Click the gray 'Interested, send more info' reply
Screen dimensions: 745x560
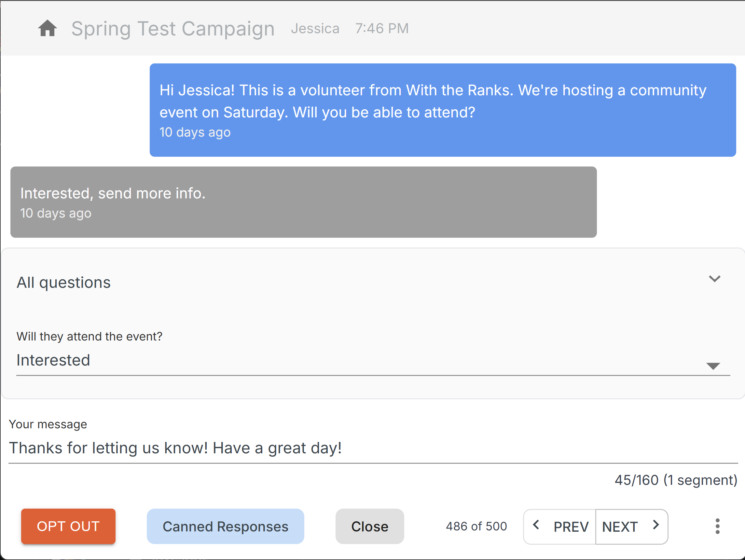pyautogui.click(x=303, y=202)
